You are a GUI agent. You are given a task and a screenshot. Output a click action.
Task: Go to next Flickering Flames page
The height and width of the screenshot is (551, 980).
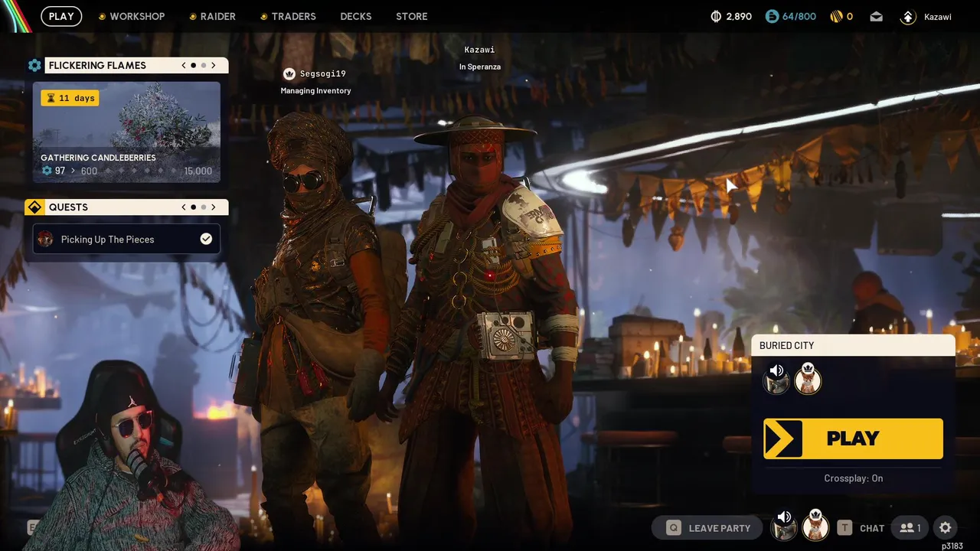click(213, 65)
